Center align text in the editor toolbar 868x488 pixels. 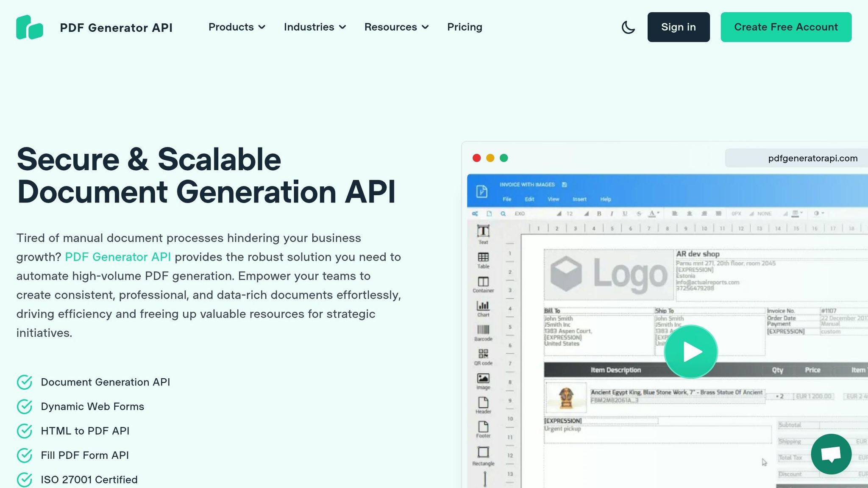690,213
